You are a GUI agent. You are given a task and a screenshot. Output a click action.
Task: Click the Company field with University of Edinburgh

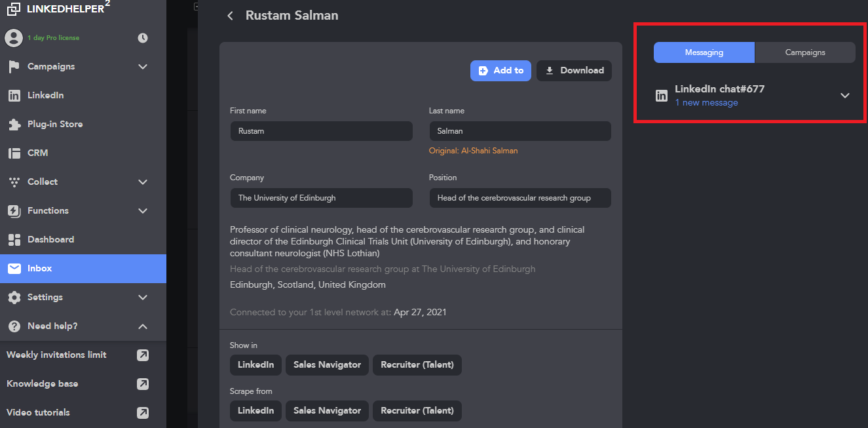click(321, 198)
